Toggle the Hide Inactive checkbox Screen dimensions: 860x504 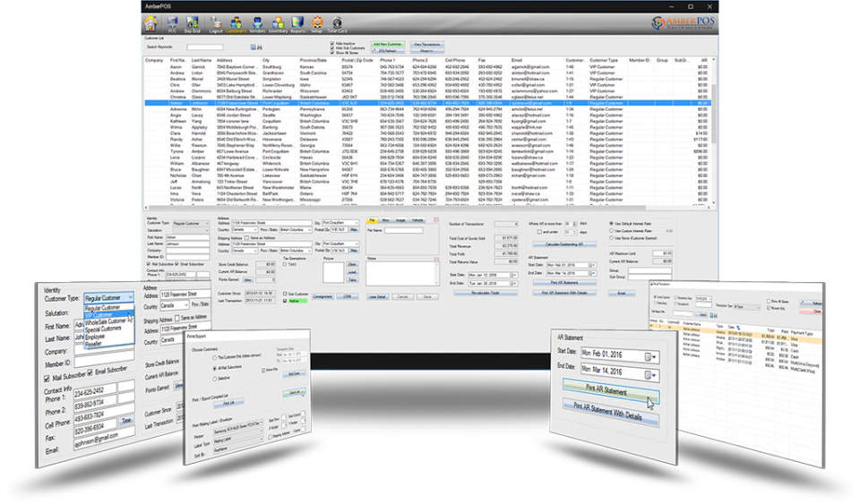coord(331,43)
